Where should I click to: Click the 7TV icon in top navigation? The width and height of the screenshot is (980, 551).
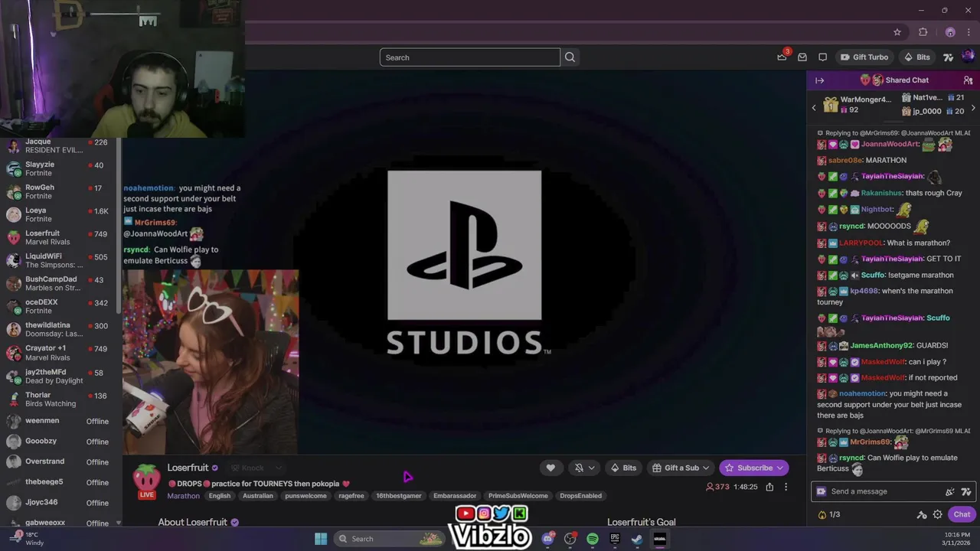(x=949, y=57)
